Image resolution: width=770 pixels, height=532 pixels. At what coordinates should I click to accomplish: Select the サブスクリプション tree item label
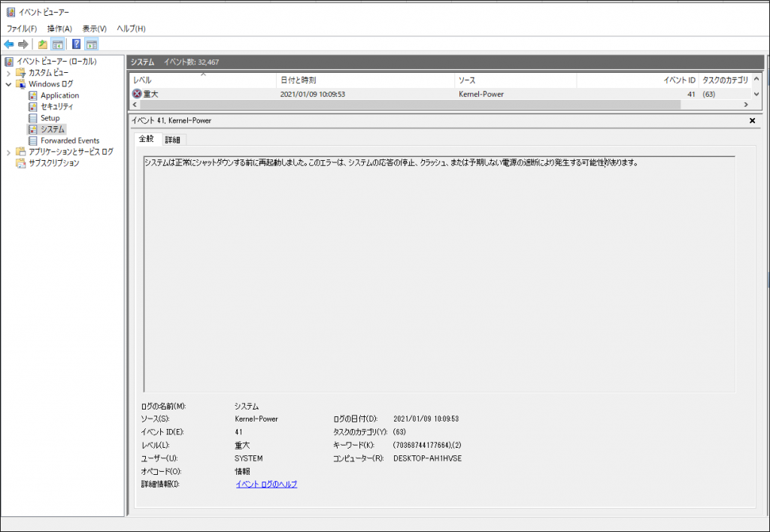point(54,163)
